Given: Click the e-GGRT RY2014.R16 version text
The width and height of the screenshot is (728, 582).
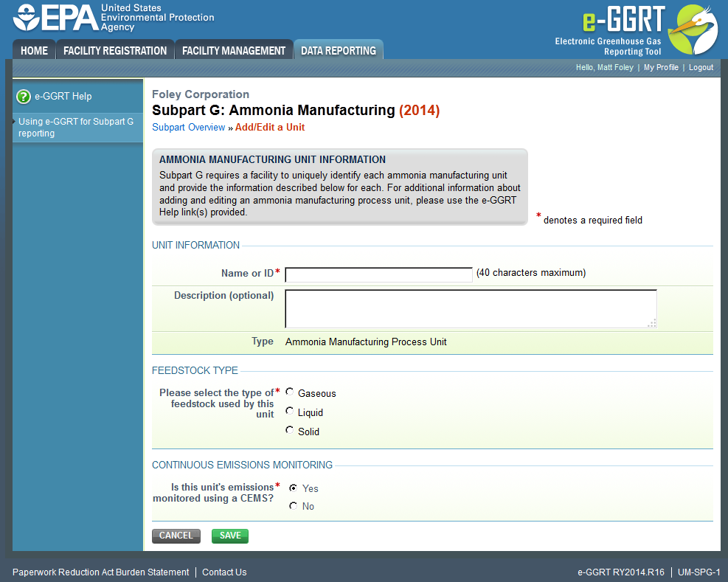Looking at the screenshot, I should coord(621,572).
